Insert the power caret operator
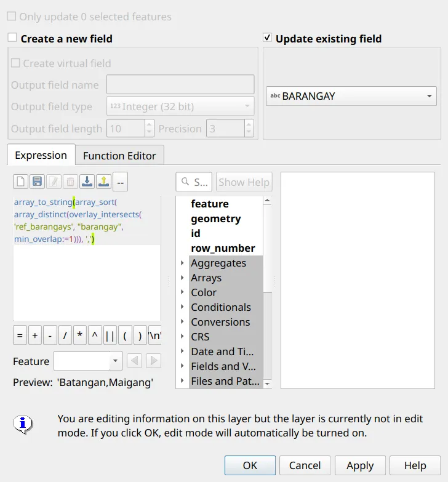 (95, 335)
